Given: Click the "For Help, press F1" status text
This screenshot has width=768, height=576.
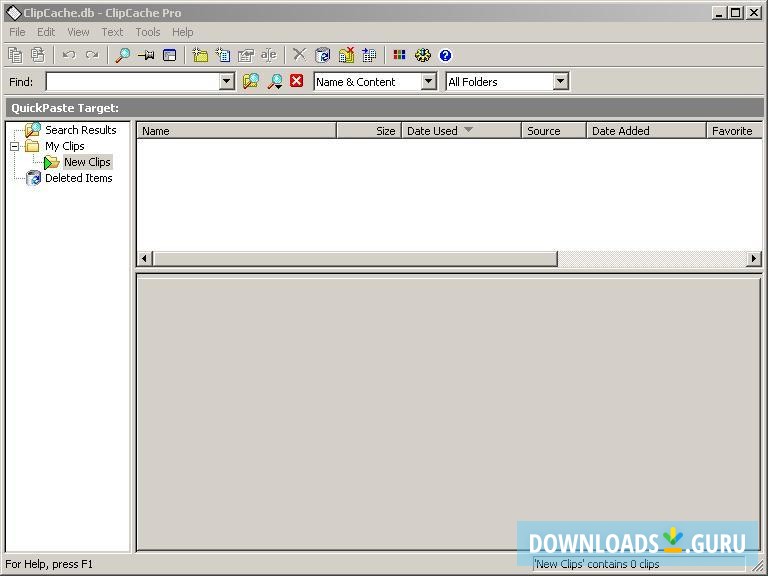Looking at the screenshot, I should [49, 564].
